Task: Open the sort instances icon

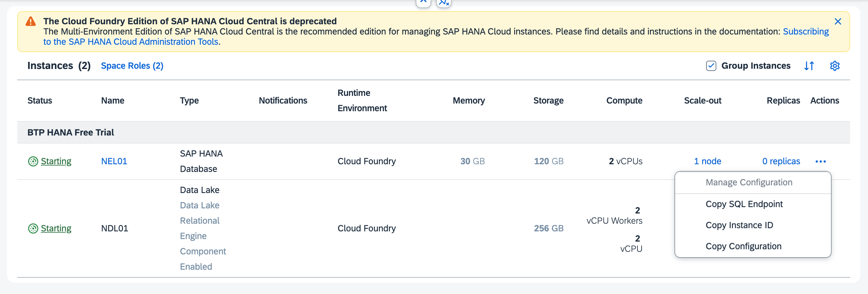Action: pyautogui.click(x=809, y=66)
